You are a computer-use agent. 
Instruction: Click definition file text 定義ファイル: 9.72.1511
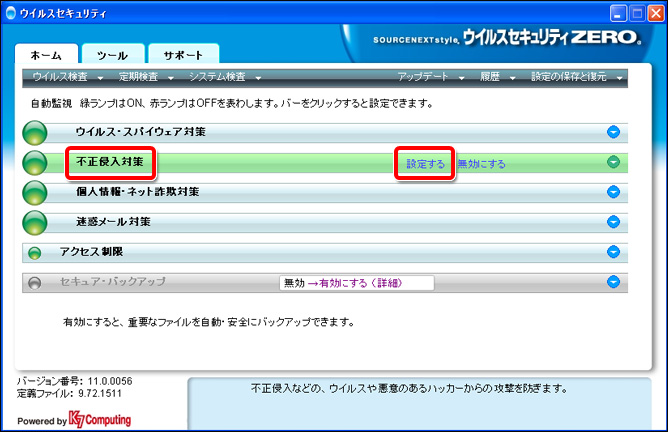(69, 393)
